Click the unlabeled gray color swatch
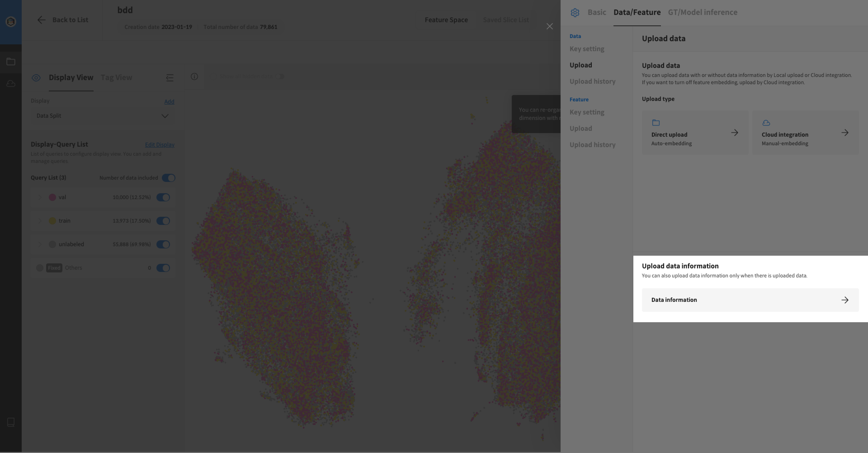Screen dimensions: 868x453 coord(52,244)
